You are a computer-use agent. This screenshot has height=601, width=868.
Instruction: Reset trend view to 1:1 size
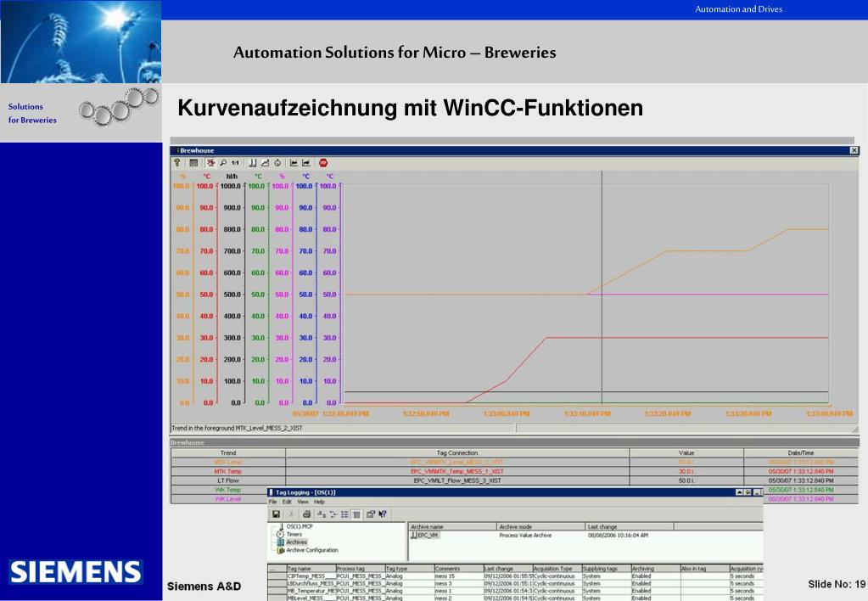(x=235, y=163)
